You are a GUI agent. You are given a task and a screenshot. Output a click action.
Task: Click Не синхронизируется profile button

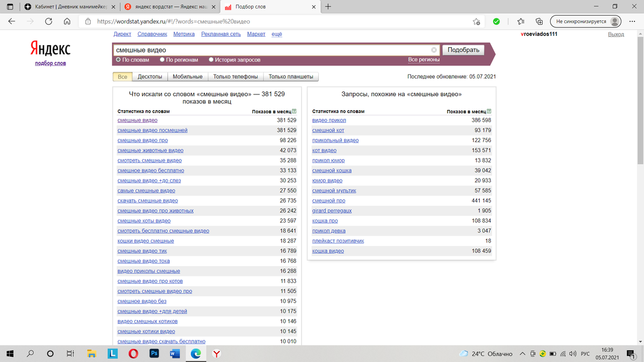(x=586, y=21)
